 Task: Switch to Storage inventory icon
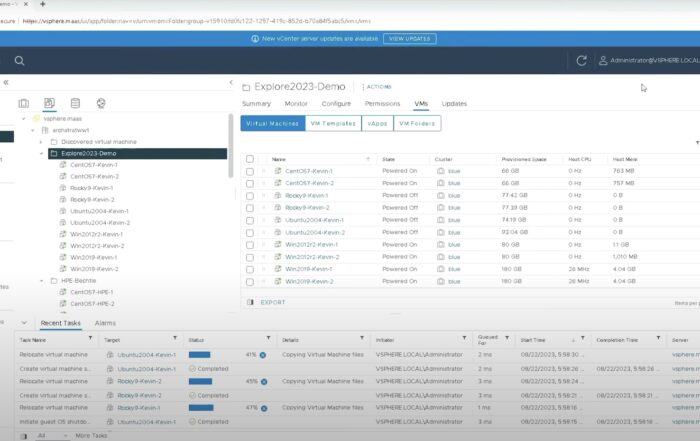point(75,103)
